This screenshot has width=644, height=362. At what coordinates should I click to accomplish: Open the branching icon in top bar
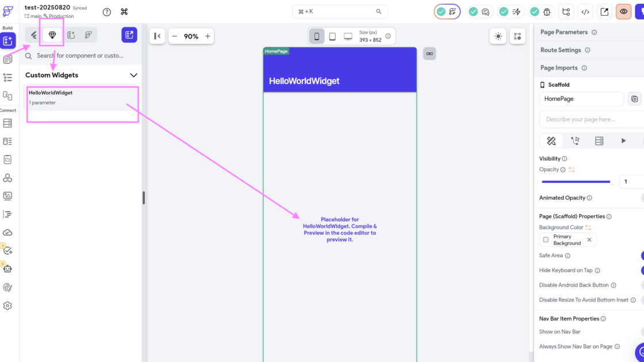[566, 12]
